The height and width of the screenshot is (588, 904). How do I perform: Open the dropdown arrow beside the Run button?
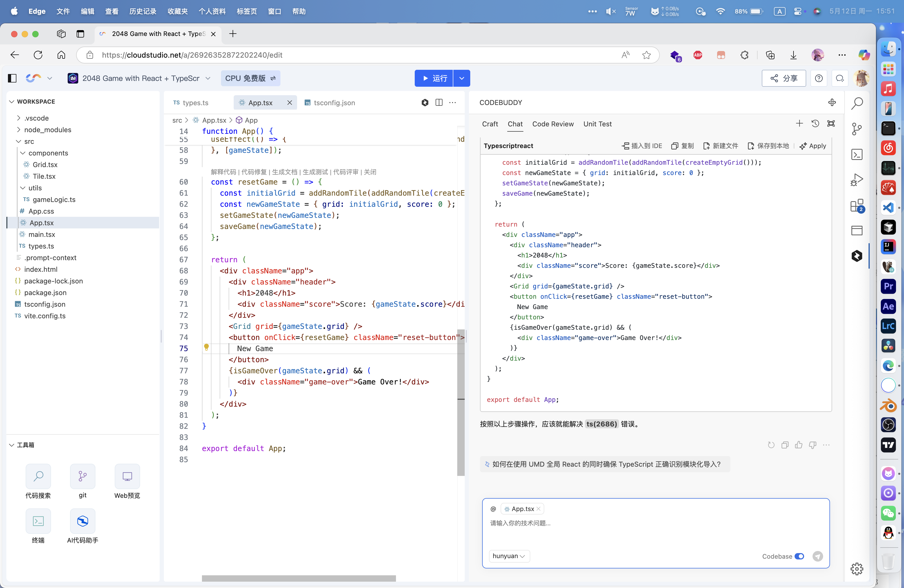[462, 78]
